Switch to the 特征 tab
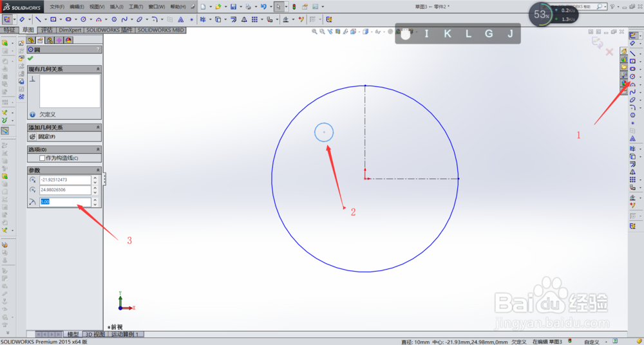Image resolution: width=644 pixels, height=345 pixels. tap(9, 30)
